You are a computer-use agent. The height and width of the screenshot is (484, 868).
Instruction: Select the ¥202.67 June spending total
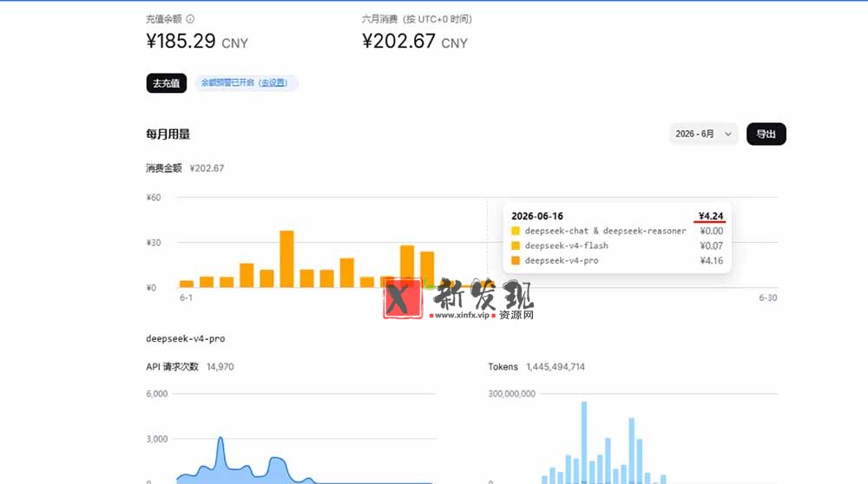[398, 41]
